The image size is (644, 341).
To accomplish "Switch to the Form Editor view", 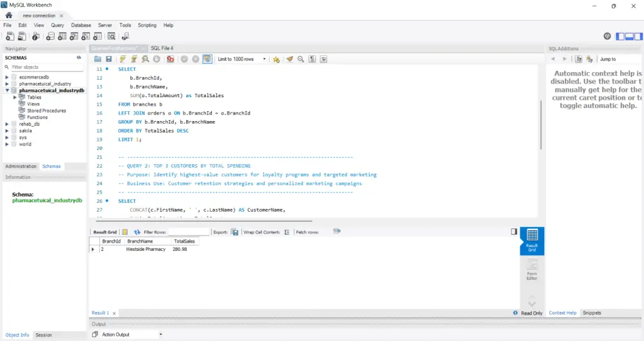I will (532, 270).
